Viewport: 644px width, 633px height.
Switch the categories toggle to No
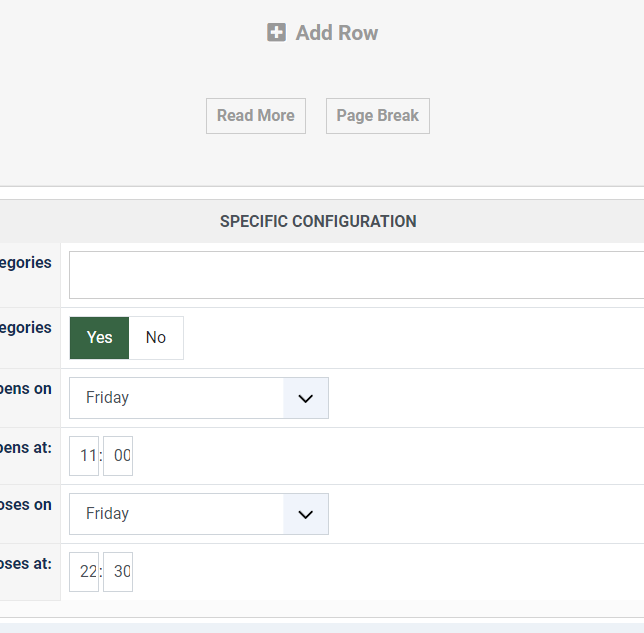pyautogui.click(x=156, y=338)
